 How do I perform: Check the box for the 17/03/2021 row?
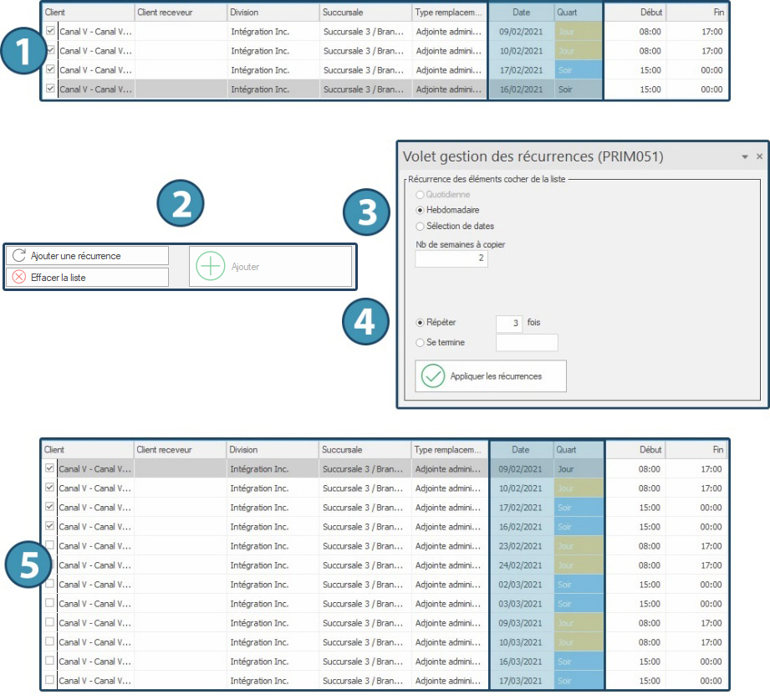[x=49, y=680]
